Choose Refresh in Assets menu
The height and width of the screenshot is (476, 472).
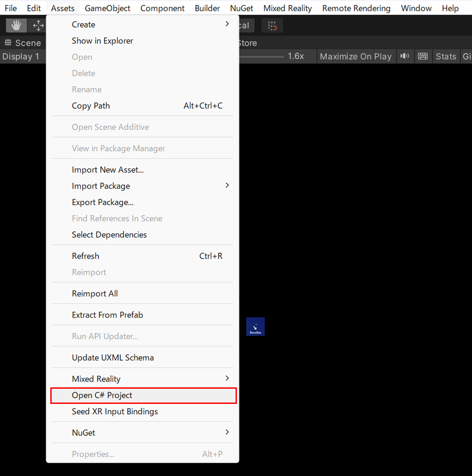pyautogui.click(x=142, y=256)
